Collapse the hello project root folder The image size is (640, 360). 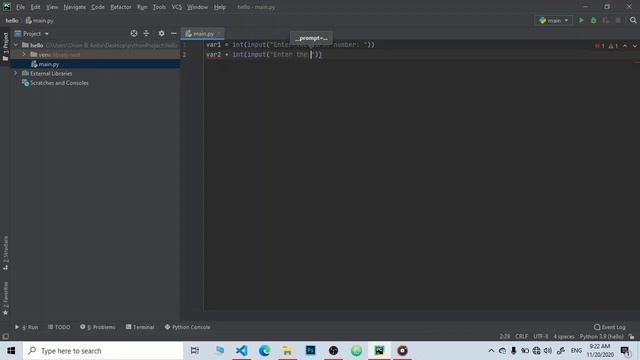click(x=16, y=45)
